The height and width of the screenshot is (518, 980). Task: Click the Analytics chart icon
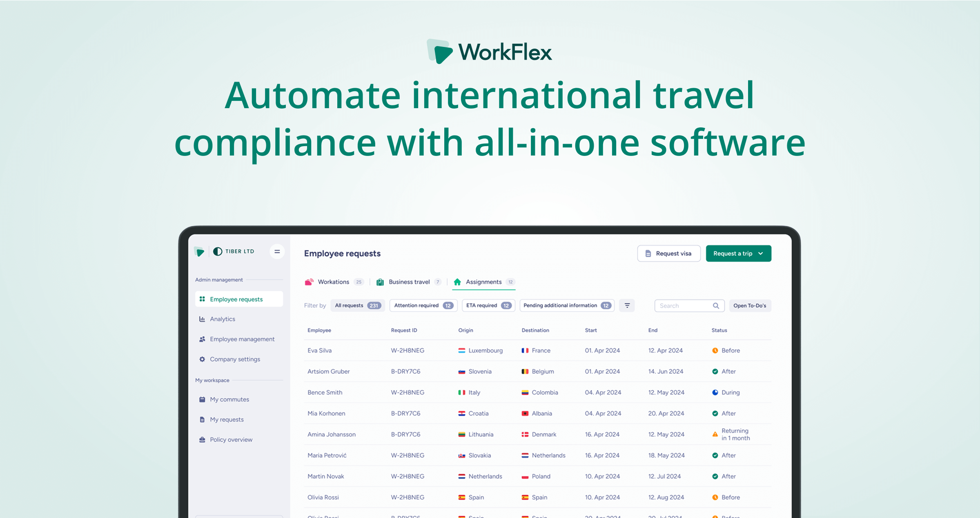pos(202,319)
